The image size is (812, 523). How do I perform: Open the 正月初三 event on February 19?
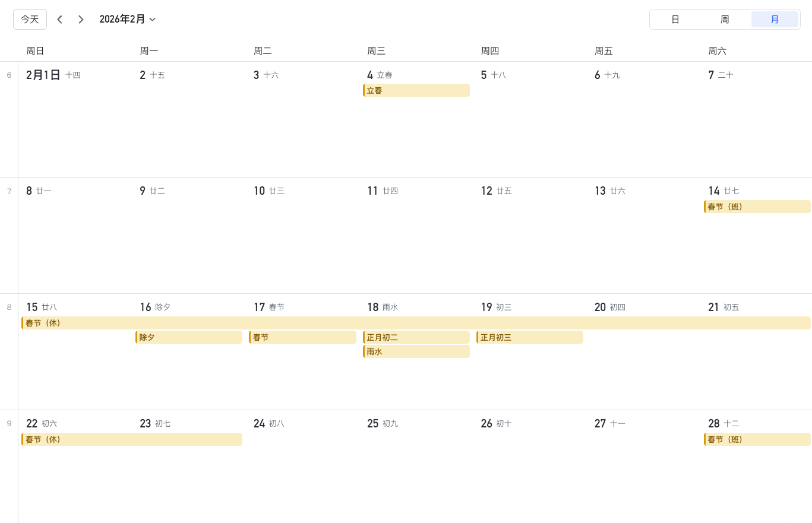tap(530, 337)
